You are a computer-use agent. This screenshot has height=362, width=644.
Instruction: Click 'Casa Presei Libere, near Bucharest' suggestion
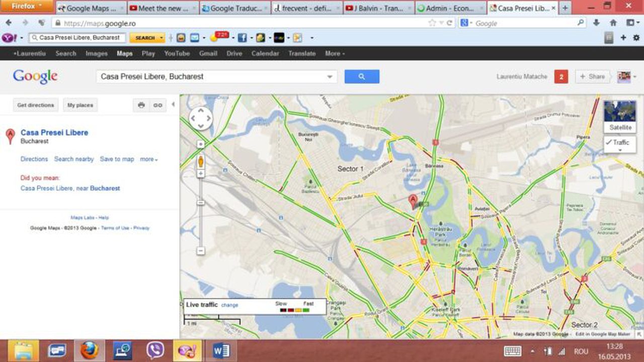(x=70, y=188)
